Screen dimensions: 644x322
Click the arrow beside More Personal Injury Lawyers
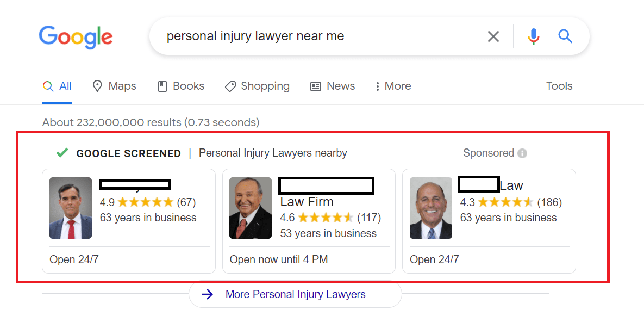[x=207, y=294]
